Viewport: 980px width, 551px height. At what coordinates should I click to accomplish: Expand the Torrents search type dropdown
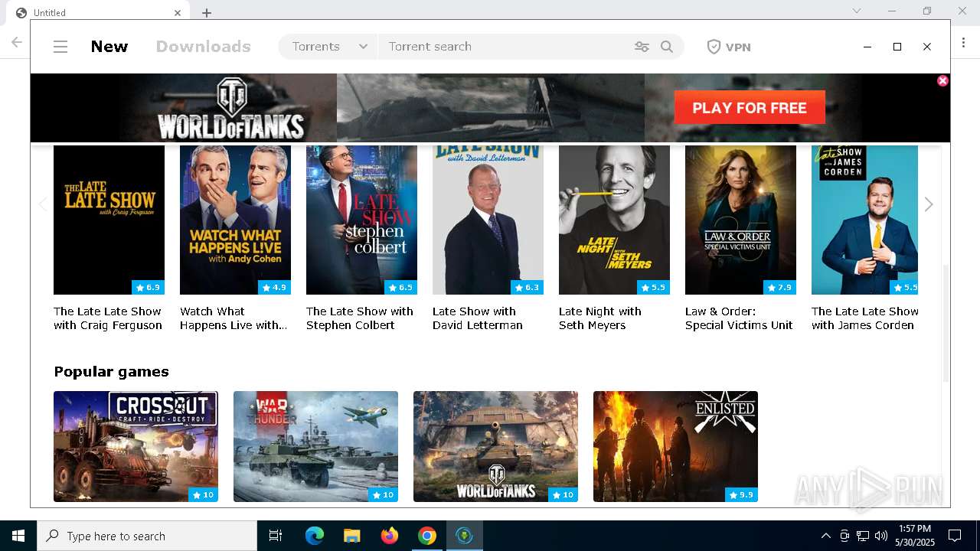pyautogui.click(x=329, y=47)
